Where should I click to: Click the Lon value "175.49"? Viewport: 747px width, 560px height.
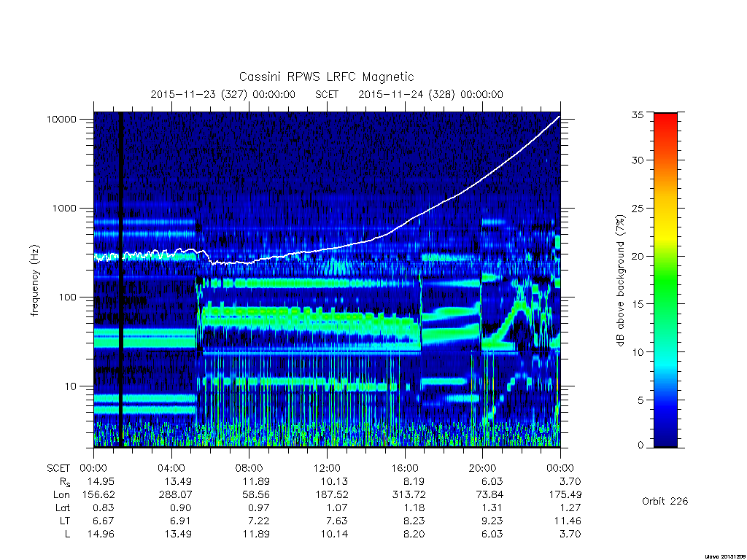[565, 495]
